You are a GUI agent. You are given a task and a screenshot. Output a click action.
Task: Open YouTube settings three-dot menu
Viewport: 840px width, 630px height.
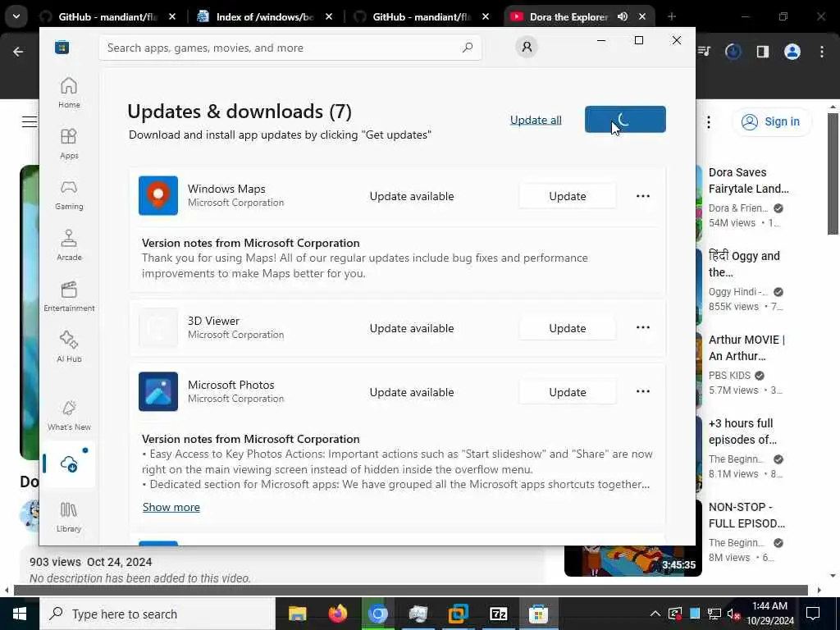(708, 122)
